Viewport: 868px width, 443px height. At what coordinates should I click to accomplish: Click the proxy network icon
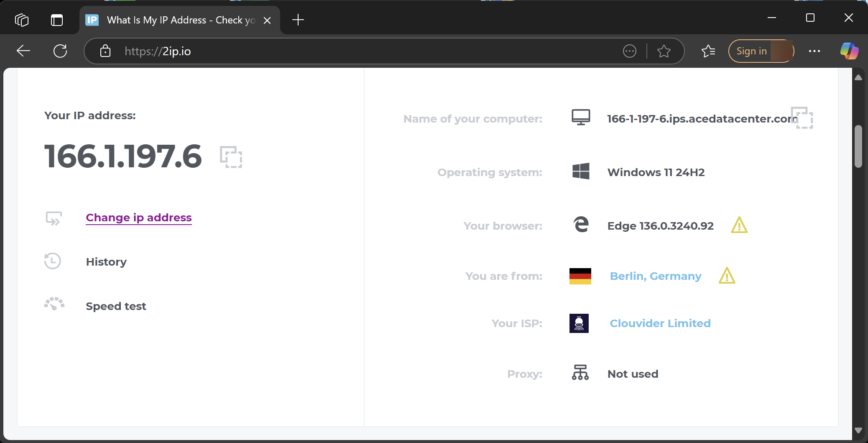click(x=580, y=372)
